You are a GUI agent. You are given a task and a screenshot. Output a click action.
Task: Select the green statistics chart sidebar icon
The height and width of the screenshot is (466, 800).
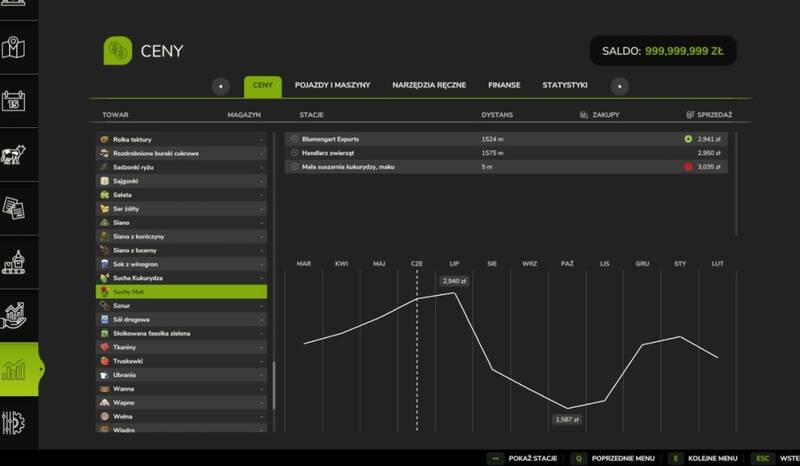(x=14, y=370)
